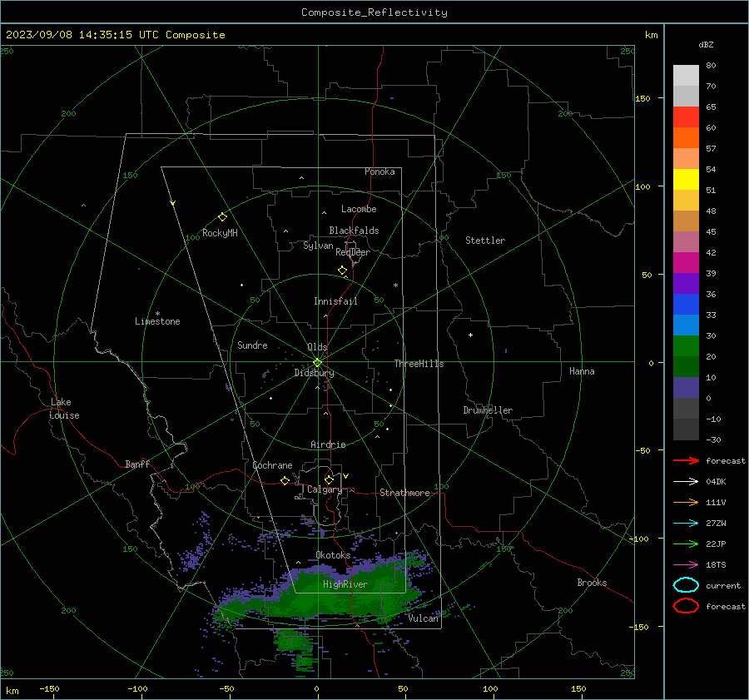
Task: Click the Airdrie city label
Action: coord(328,444)
